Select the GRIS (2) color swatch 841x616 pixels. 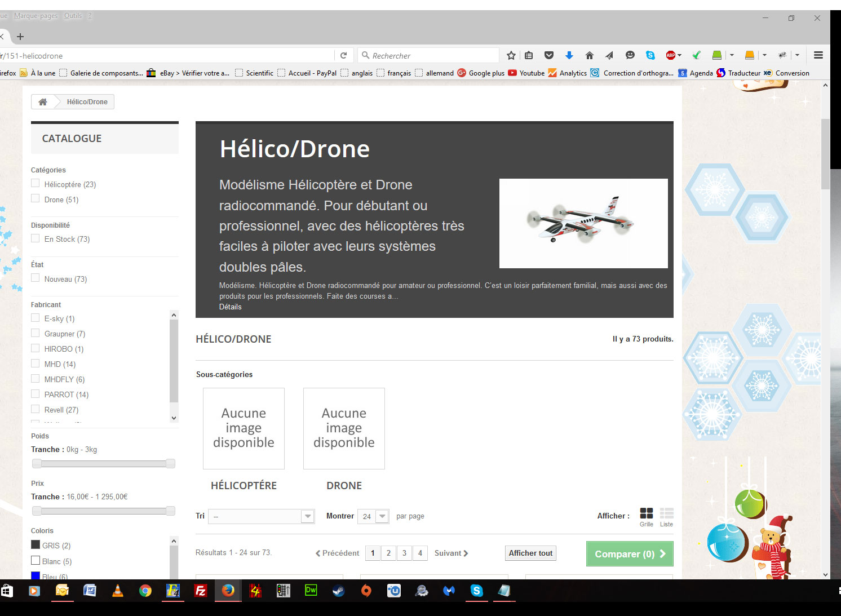pos(36,544)
